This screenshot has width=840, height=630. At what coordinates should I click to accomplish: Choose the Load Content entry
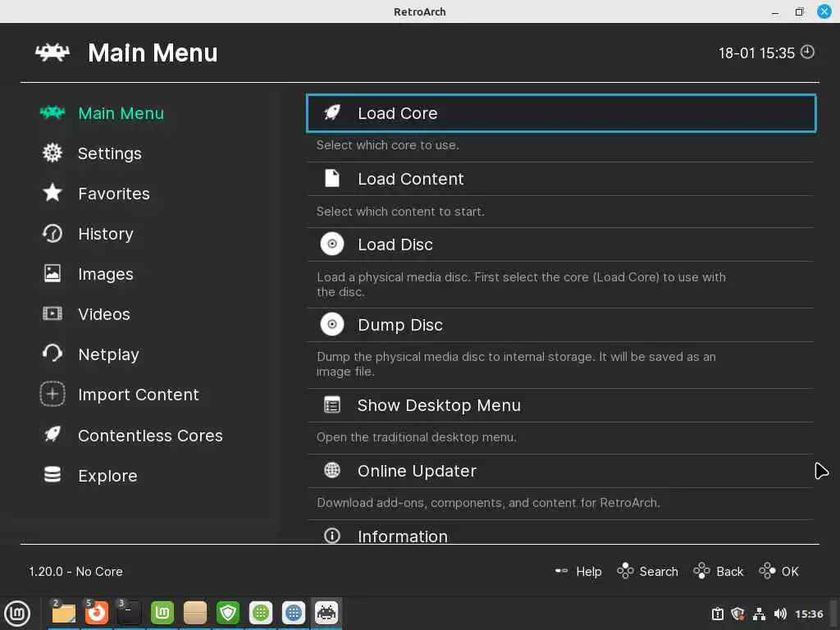pyautogui.click(x=561, y=178)
